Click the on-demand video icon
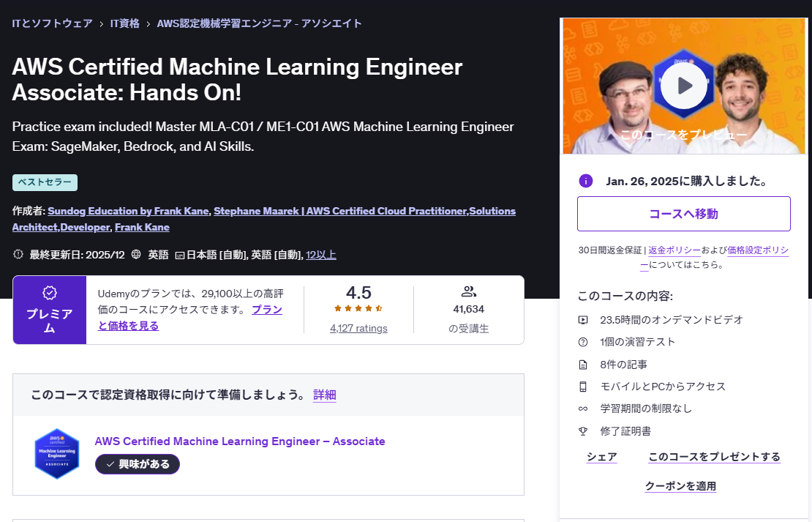 click(x=583, y=320)
